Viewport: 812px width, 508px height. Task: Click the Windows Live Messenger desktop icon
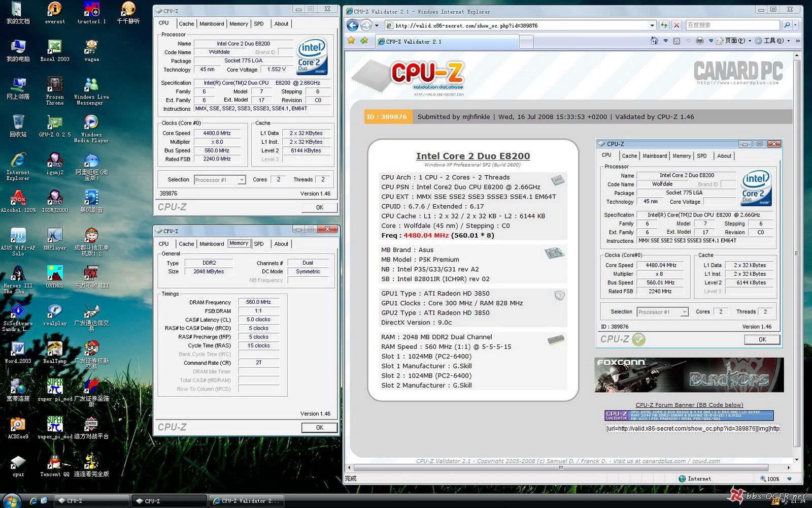91,91
